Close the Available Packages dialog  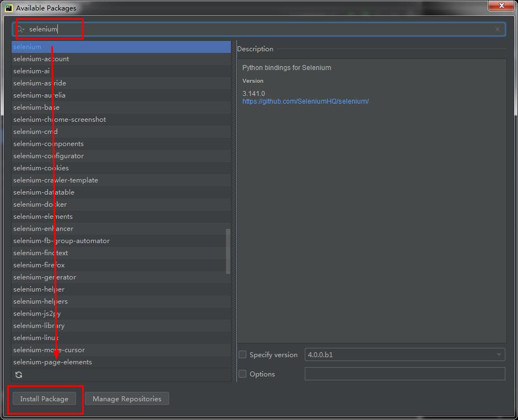pos(501,6)
